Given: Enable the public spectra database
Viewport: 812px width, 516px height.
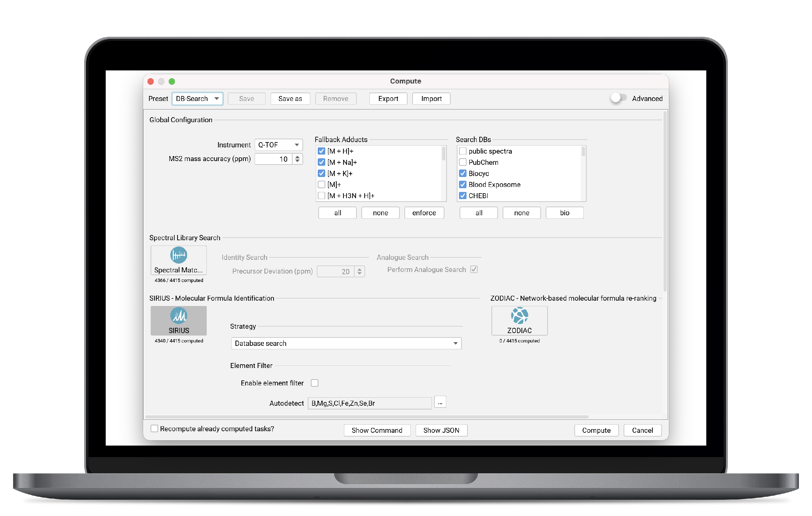Looking at the screenshot, I should click(x=463, y=151).
